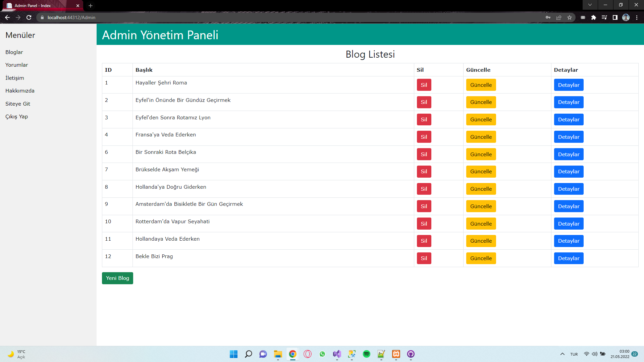Screen dimensions: 644x362
Task: Update Eyfel'in Önünde Bir Gündüz Geçirmek
Action: coord(481,102)
